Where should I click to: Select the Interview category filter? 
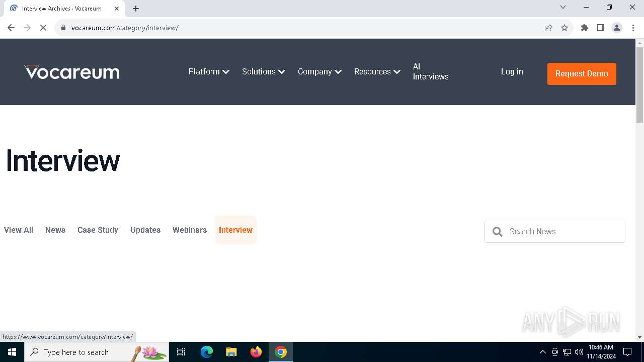235,230
